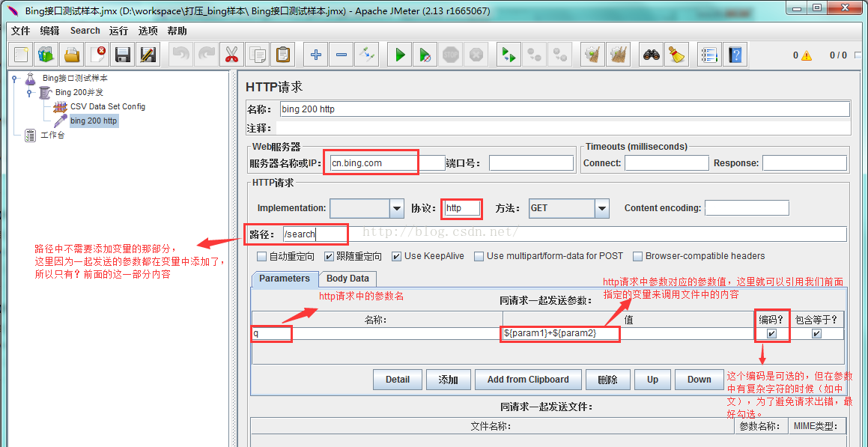Expand all nodes with plus icon
This screenshot has width=868, height=447.
click(x=315, y=54)
